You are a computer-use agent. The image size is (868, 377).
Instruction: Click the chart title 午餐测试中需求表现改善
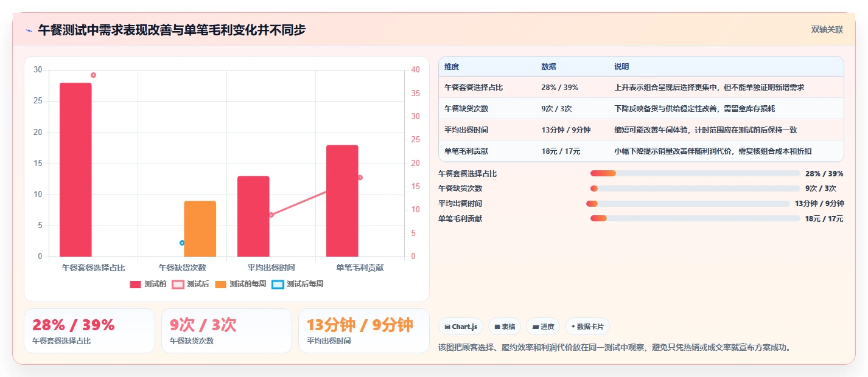pos(172,30)
